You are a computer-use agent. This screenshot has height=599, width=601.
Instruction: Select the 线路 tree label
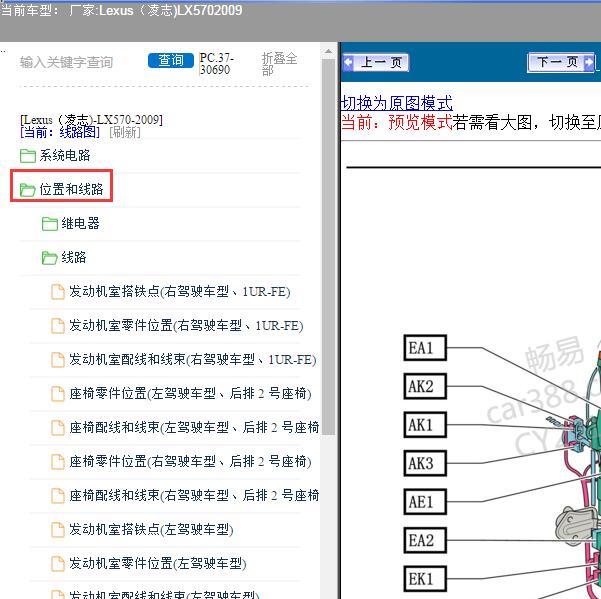coord(74,257)
